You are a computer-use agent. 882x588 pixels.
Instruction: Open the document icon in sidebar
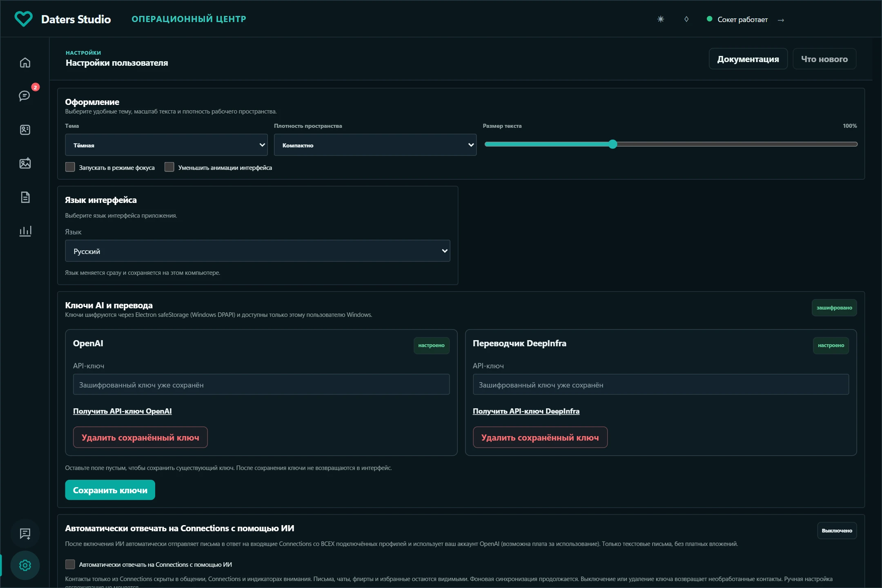(x=25, y=197)
